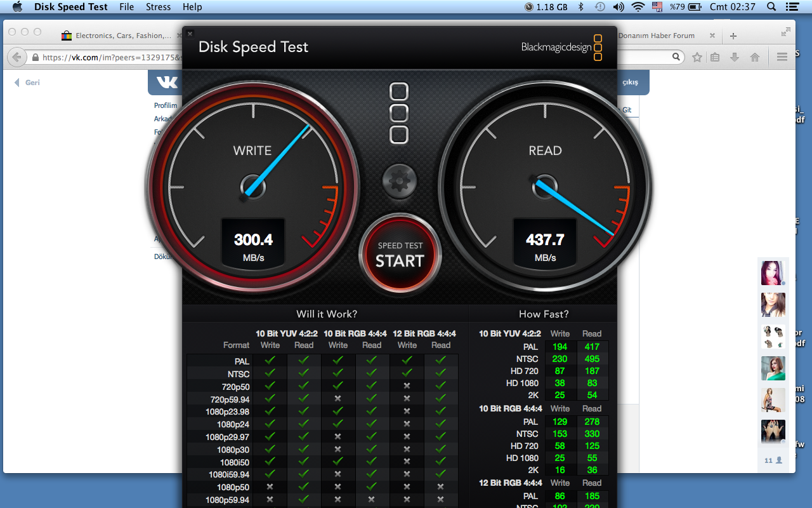Close the Donanım Haber Forum tab
Viewport: 812px width, 508px height.
pyautogui.click(x=712, y=36)
